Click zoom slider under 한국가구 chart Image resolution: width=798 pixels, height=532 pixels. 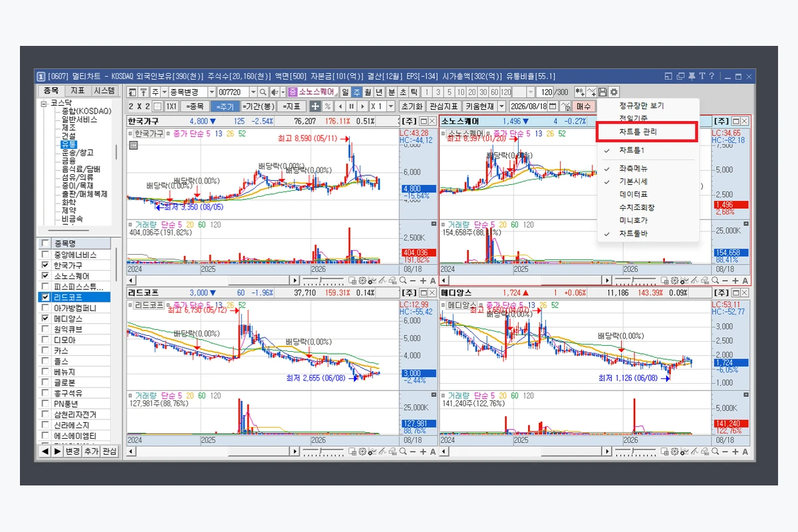tap(323, 281)
